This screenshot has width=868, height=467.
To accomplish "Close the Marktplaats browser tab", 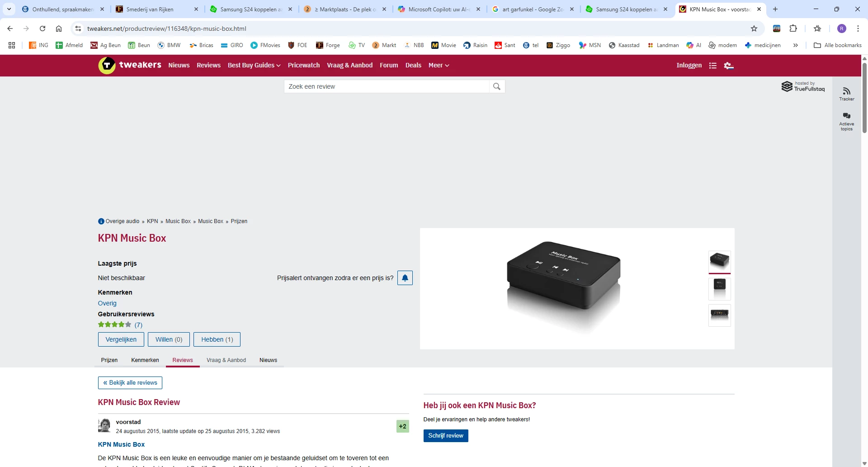I will (x=384, y=9).
